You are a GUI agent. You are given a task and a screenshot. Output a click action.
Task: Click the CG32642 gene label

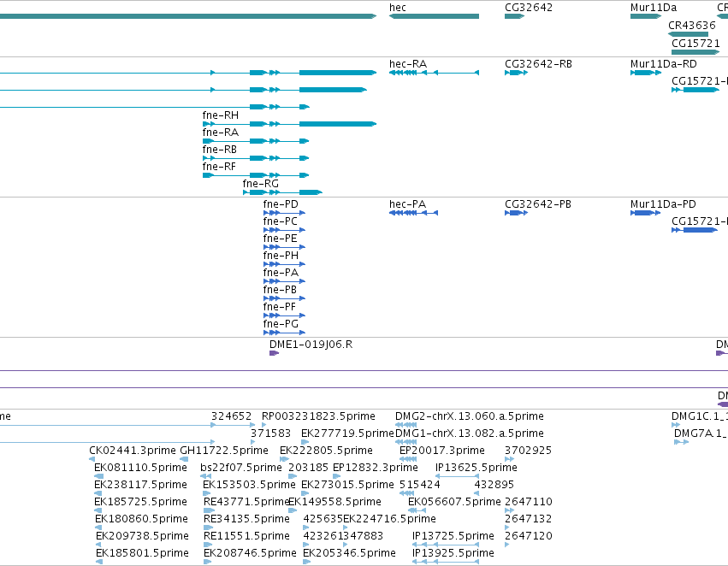(x=529, y=8)
